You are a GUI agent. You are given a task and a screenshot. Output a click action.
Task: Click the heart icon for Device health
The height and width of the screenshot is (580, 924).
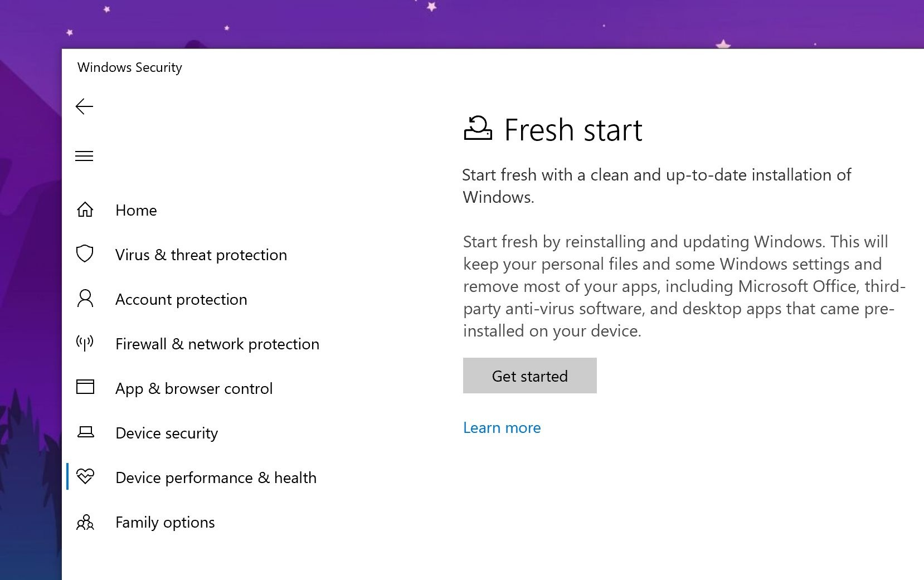85,476
